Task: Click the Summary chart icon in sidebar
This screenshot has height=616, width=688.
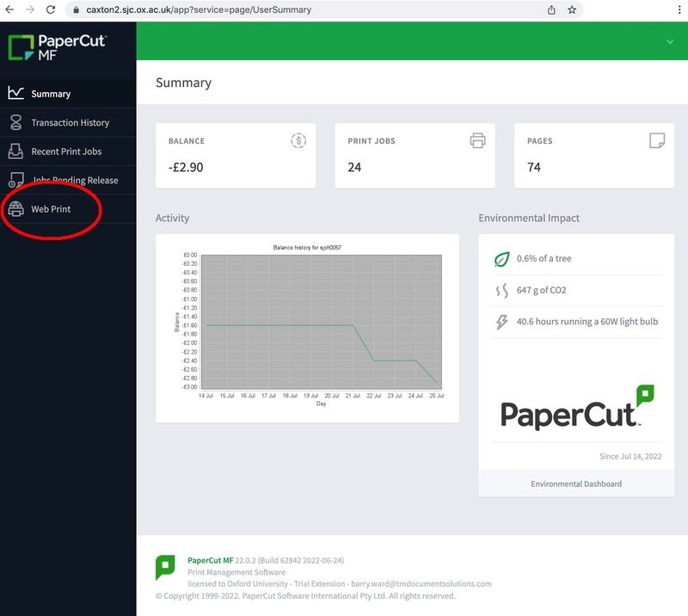Action: [15, 93]
